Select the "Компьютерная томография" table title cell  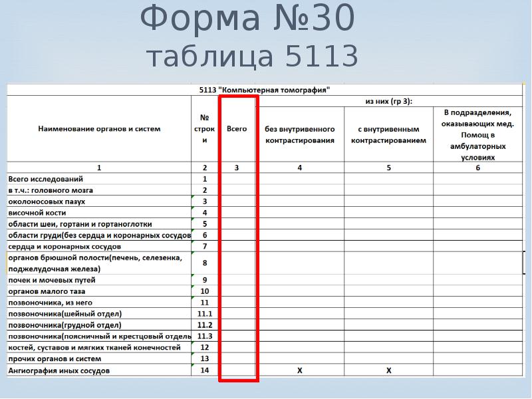264,89
